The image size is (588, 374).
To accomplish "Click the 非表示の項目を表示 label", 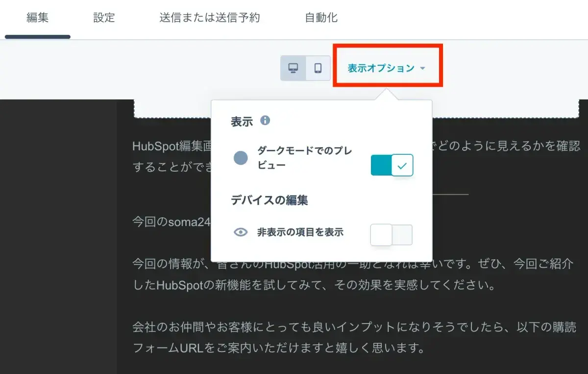I will 300,232.
